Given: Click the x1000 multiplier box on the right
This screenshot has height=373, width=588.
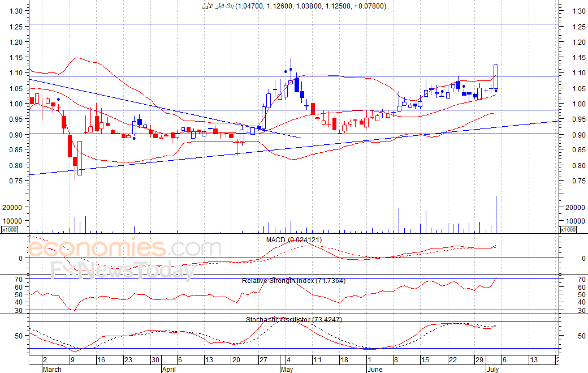Looking at the screenshot, I should (x=568, y=229).
